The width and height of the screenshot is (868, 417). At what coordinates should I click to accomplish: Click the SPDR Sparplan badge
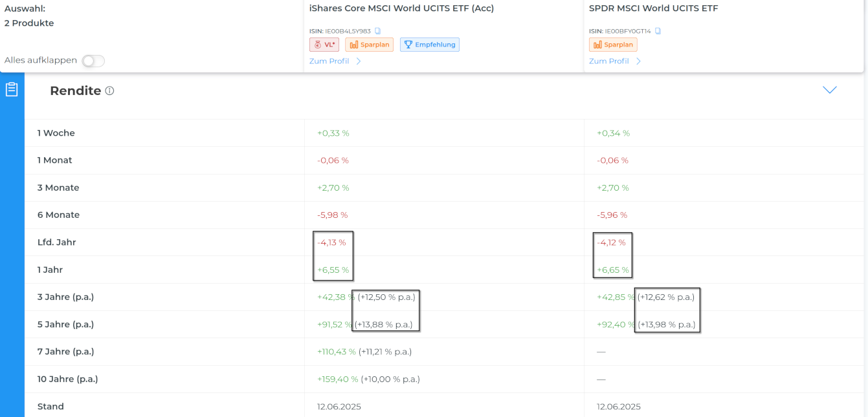[x=613, y=45]
